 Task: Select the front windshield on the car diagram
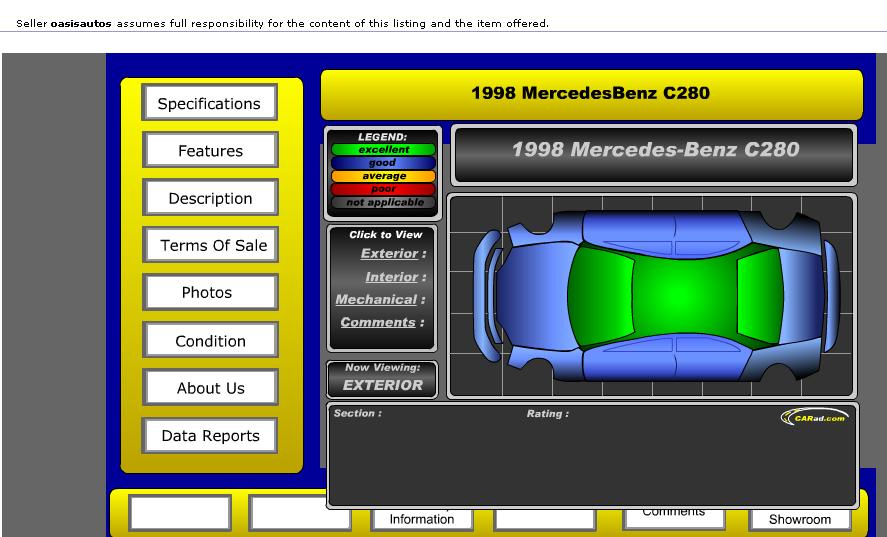click(x=601, y=295)
